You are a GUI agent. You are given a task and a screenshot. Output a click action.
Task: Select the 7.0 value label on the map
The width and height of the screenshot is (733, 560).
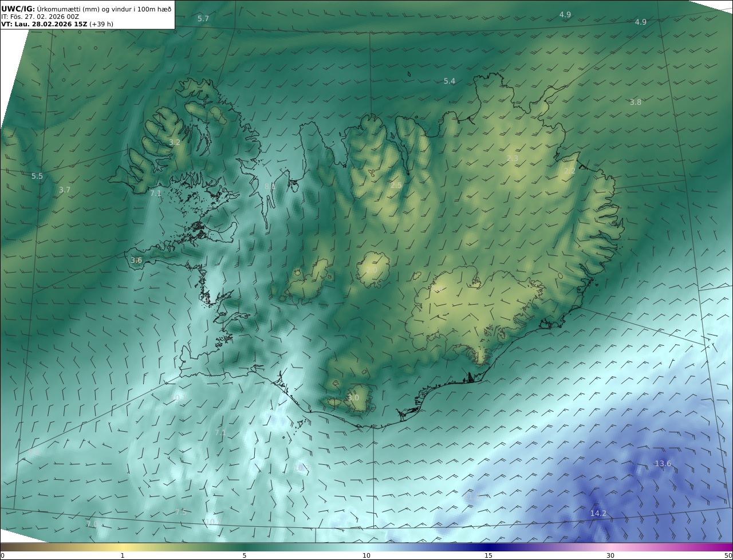pos(92,524)
